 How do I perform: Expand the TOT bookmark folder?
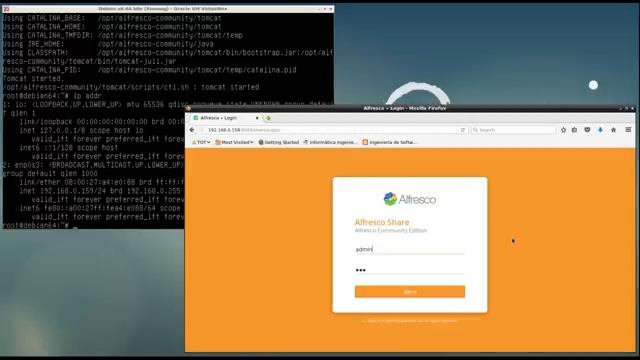tap(201, 142)
